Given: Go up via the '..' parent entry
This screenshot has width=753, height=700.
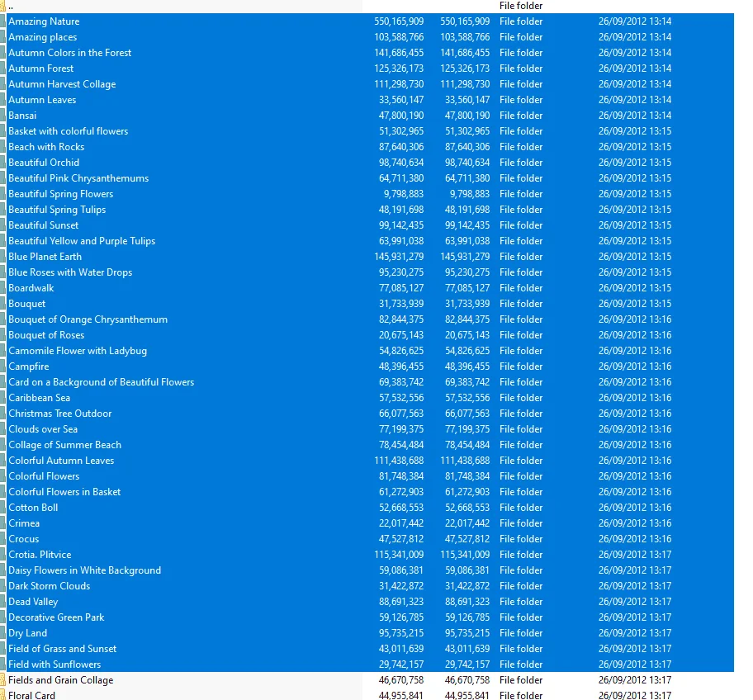Looking at the screenshot, I should (x=11, y=6).
